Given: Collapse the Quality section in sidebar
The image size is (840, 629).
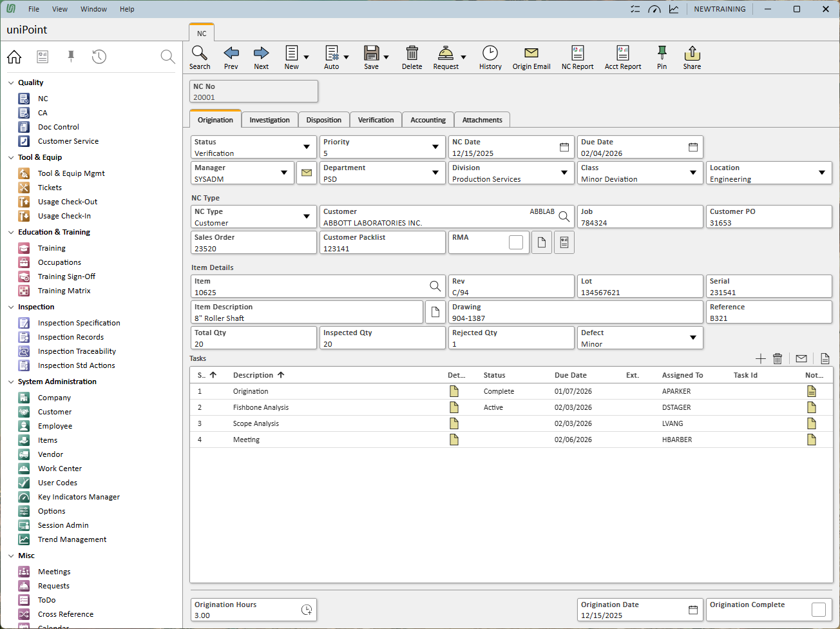Looking at the screenshot, I should 11,82.
